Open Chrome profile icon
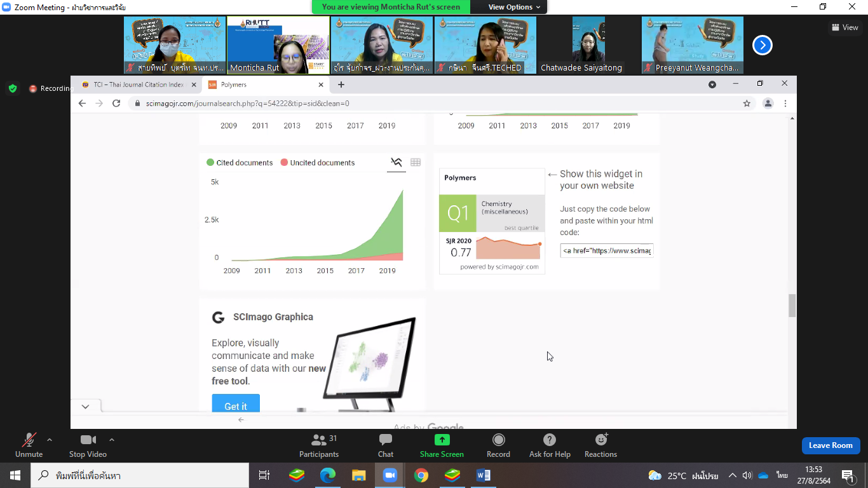Screen dimensions: 868x488 click(x=768, y=103)
